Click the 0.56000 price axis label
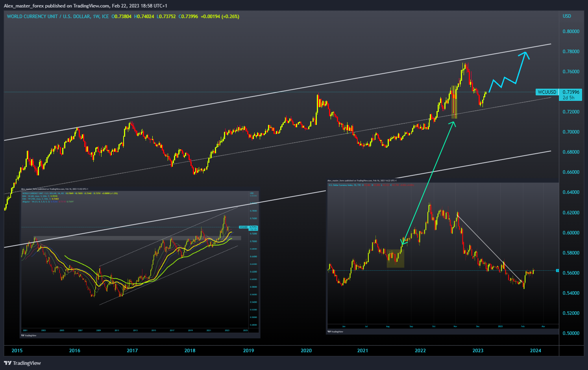Screen dimensions: 588x370 click(571, 273)
